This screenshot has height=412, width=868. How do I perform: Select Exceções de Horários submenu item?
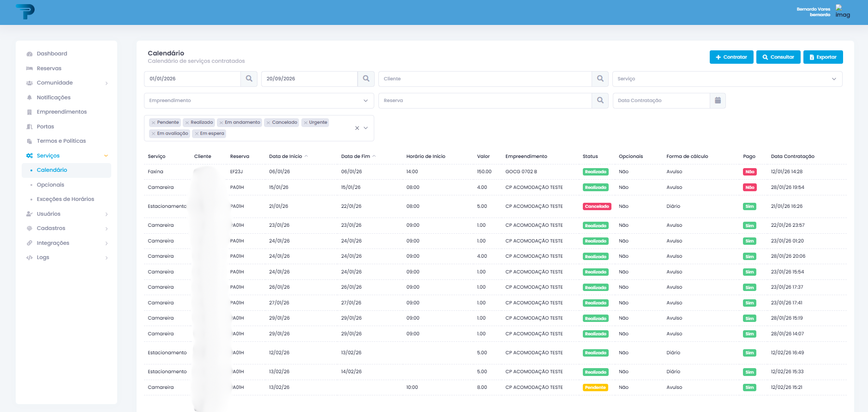click(x=66, y=199)
